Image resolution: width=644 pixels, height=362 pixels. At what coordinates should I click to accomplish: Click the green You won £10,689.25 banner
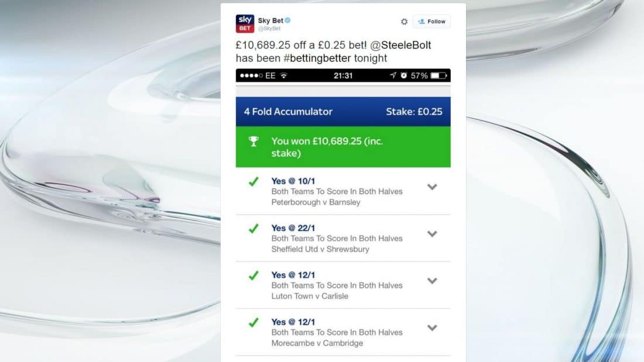click(x=343, y=147)
